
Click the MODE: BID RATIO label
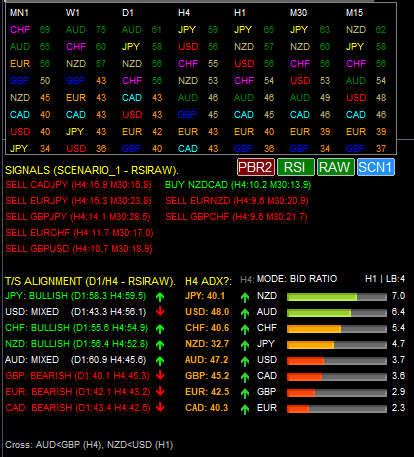point(297,279)
